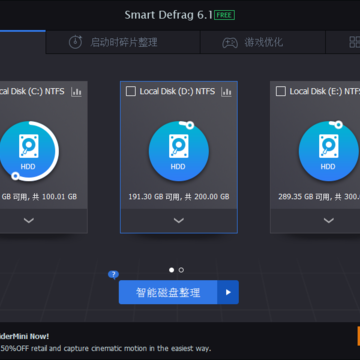The width and height of the screenshot is (360, 360).
Task: Click the boot-time defrag stopwatch icon
Action: click(75, 42)
